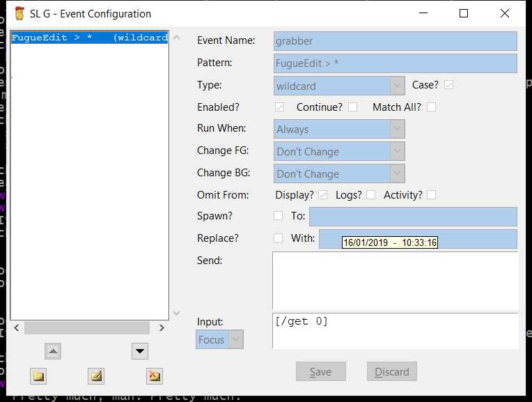
Task: Click the Discard button
Action: [x=392, y=371]
